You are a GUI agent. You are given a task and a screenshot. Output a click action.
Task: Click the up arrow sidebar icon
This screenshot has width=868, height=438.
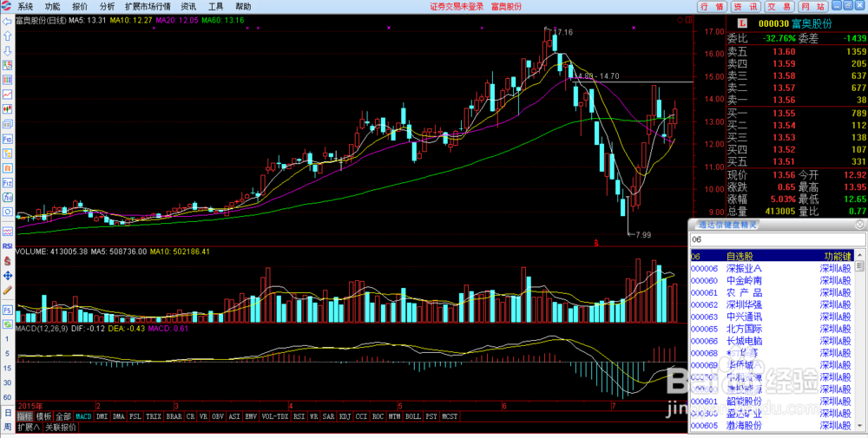coord(8,36)
